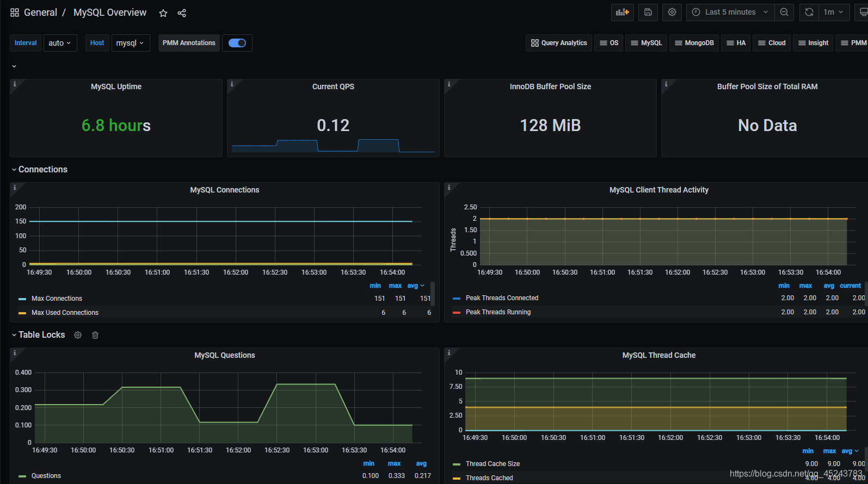Open dashboard settings gear
This screenshot has height=484, width=868.
coord(672,12)
